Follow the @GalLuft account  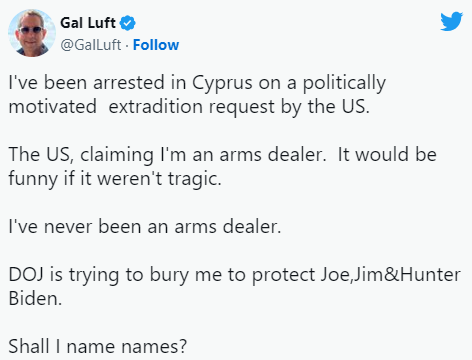tap(156, 45)
